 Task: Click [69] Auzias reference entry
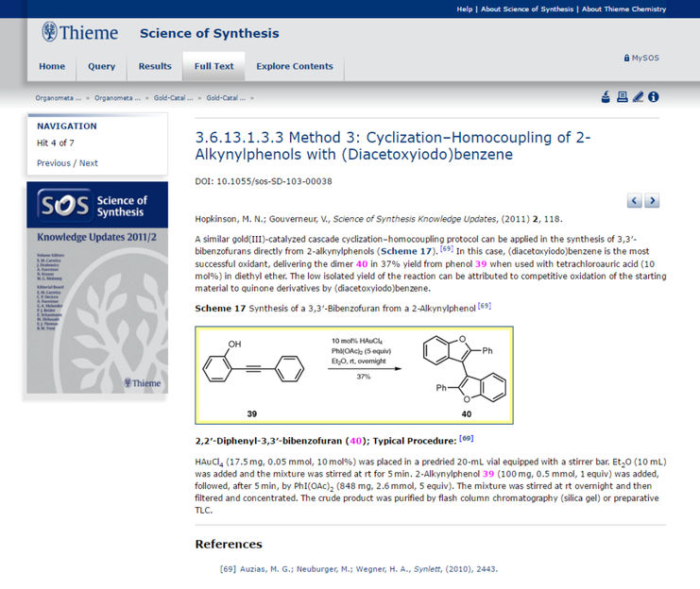click(358, 569)
